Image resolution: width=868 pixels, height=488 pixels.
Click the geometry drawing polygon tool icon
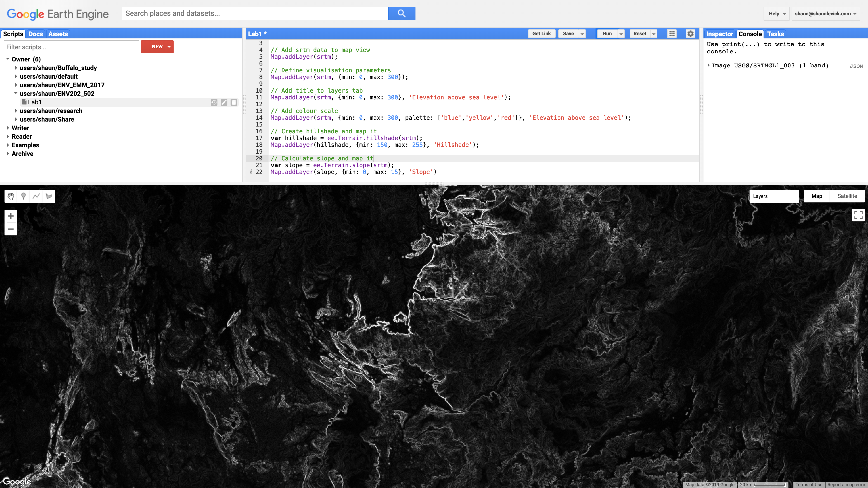[48, 196]
